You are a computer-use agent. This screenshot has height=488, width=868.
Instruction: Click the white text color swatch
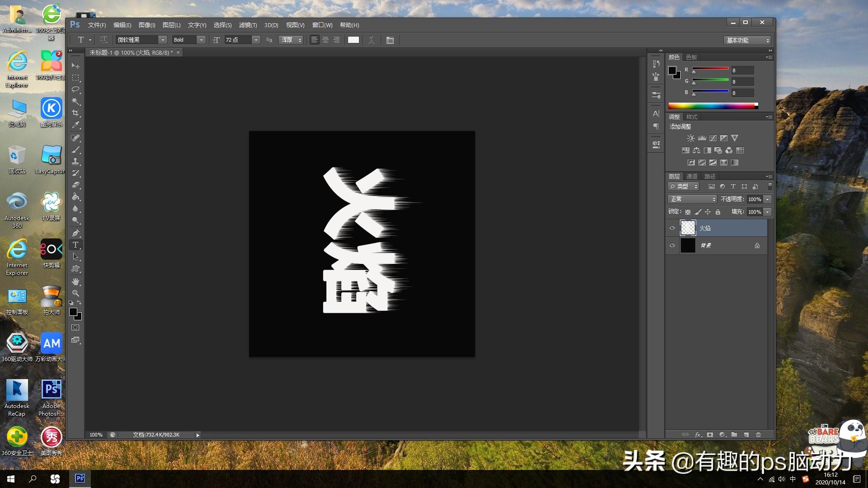tap(354, 40)
